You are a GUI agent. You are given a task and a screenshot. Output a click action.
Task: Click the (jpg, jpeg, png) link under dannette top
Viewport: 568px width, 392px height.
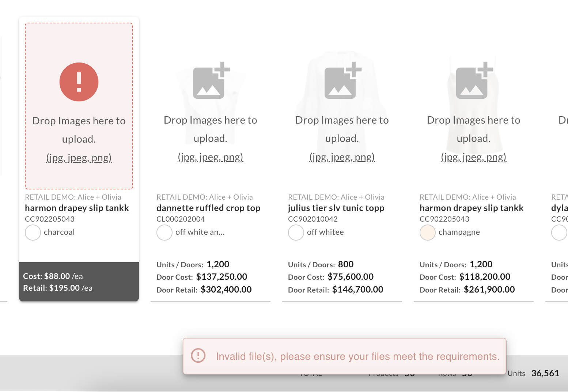211,157
